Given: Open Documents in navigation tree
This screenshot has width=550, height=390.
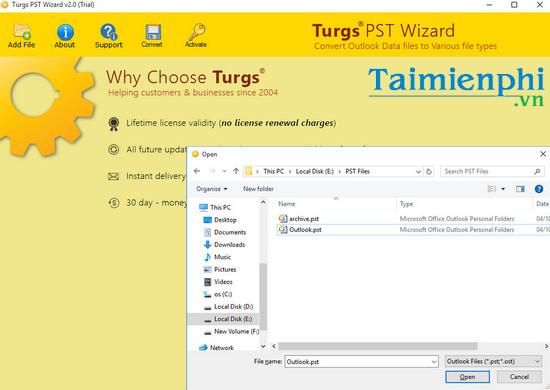Looking at the screenshot, I should pos(225,232).
